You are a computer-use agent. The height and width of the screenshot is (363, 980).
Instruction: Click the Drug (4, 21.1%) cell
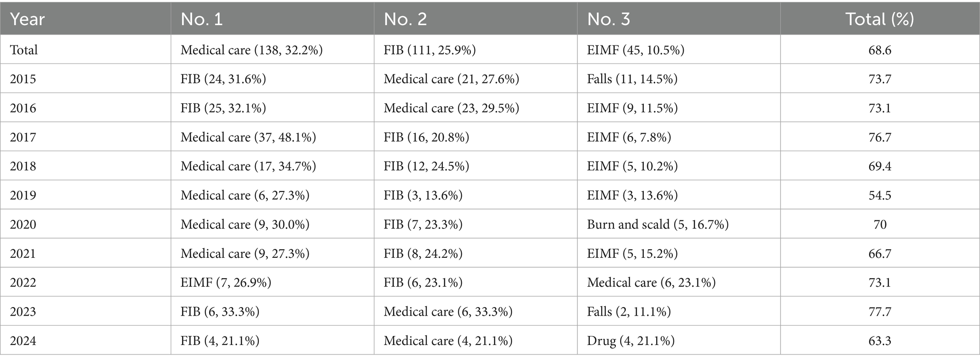(x=631, y=341)
